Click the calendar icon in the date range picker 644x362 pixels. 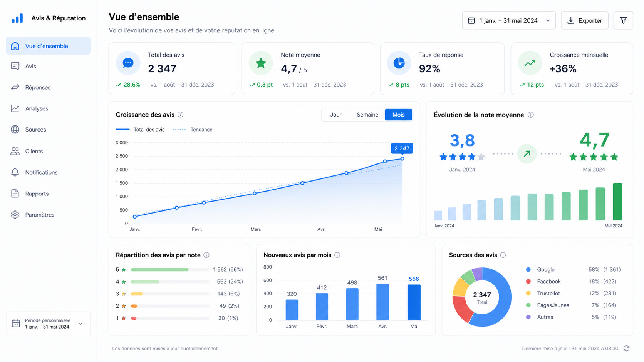[471, 20]
